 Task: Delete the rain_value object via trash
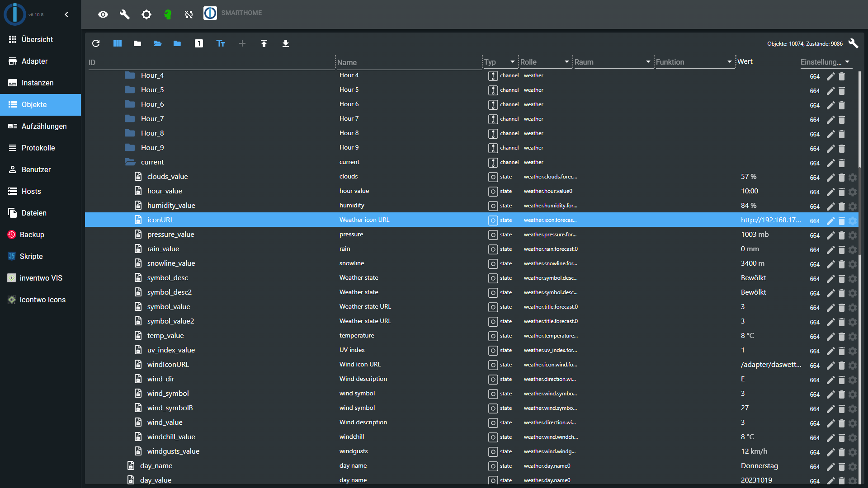click(x=842, y=250)
